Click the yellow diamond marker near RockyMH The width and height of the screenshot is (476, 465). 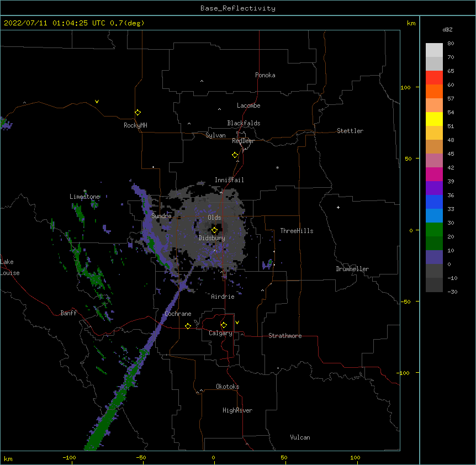pos(137,113)
